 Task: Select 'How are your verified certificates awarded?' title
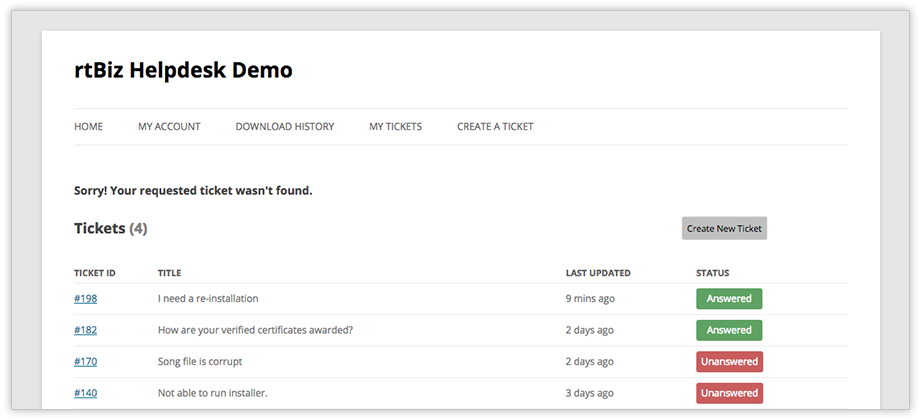point(255,330)
